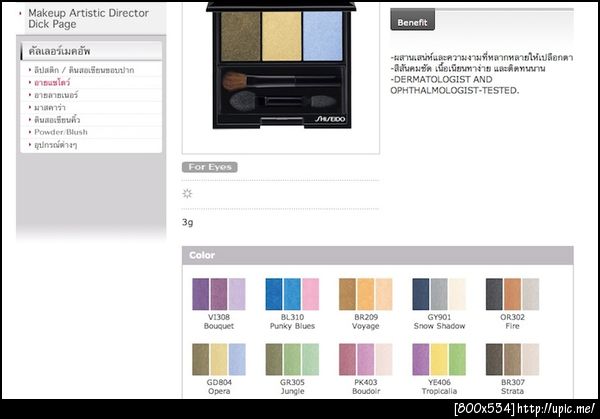Open the ดินสอเขียนคิ้ว eyebrow pencil item
Image resolution: width=600 pixels, height=419 pixels.
pyautogui.click(x=57, y=120)
